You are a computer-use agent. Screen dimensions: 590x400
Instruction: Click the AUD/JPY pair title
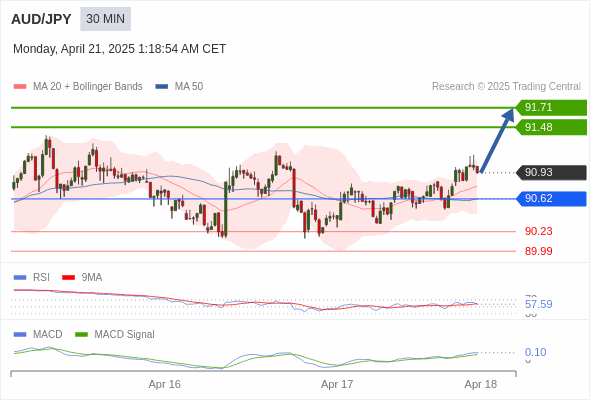[x=41, y=19]
